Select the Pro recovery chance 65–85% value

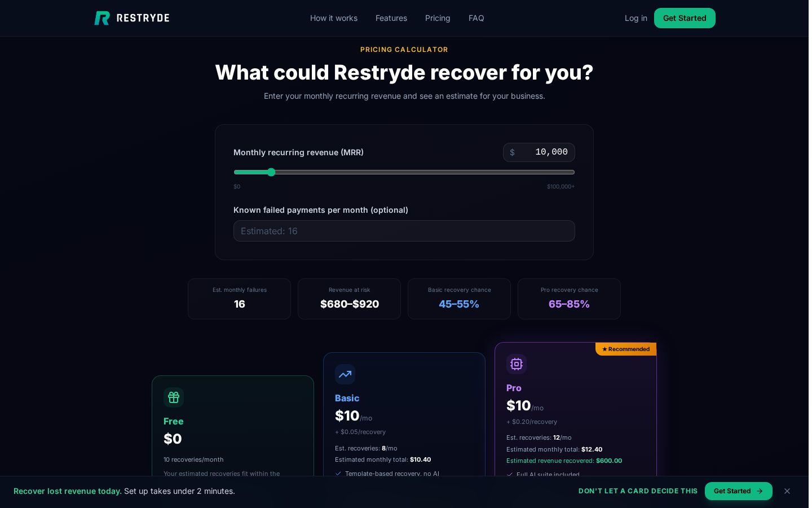tap(569, 304)
